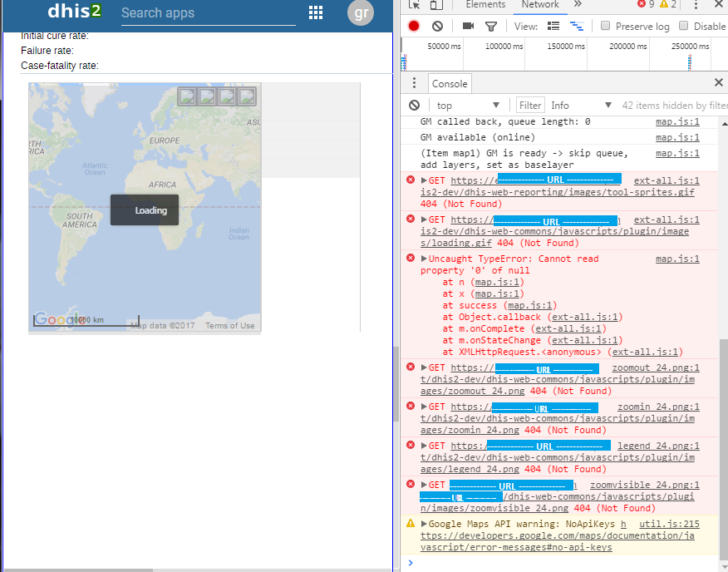
Task: Click the 'gr' user profile avatar
Action: click(361, 12)
